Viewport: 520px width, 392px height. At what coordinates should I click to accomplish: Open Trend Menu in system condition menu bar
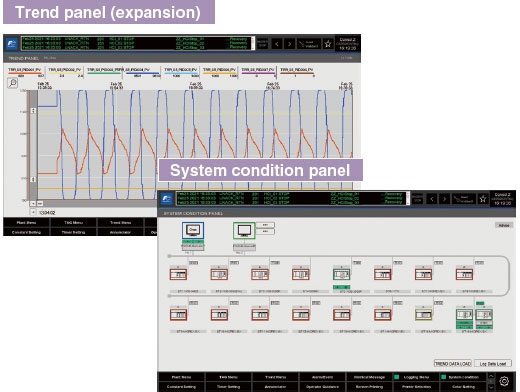coord(275,377)
